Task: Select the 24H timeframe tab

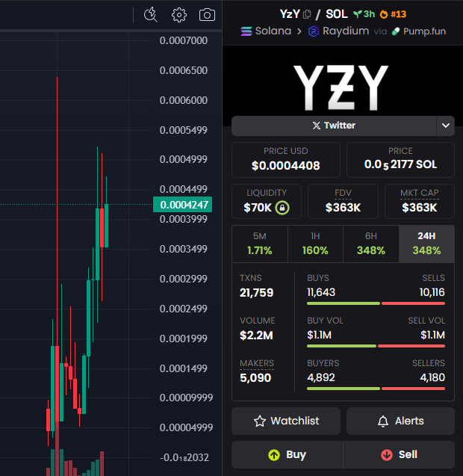Action: pos(426,244)
